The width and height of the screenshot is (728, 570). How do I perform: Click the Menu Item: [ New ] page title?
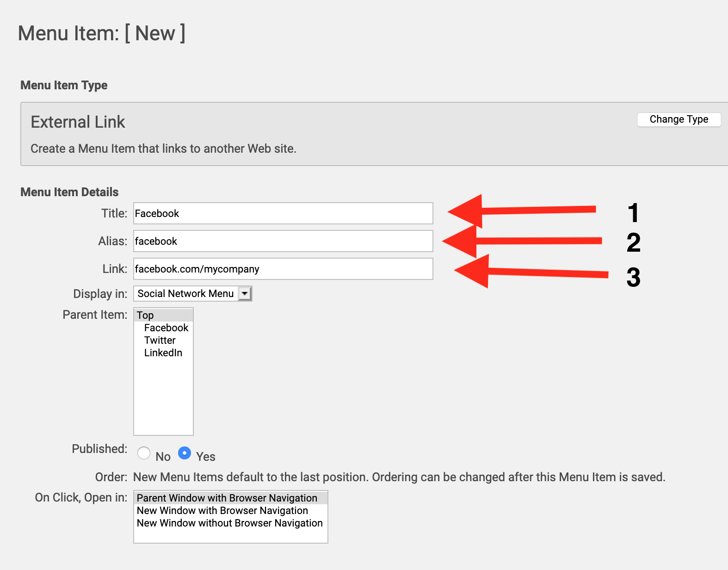point(102,33)
